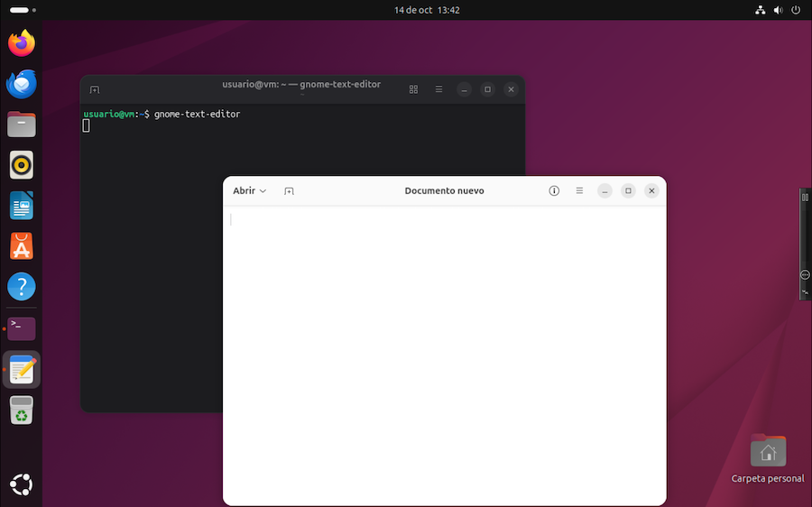The image size is (812, 507).
Task: Create a new tab in text editor
Action: coord(289,191)
